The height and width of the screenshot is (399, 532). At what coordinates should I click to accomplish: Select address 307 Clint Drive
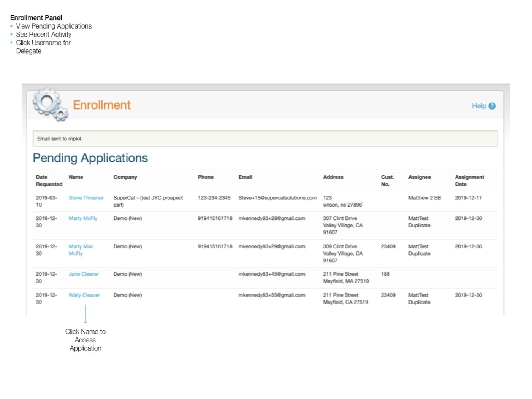343,225
